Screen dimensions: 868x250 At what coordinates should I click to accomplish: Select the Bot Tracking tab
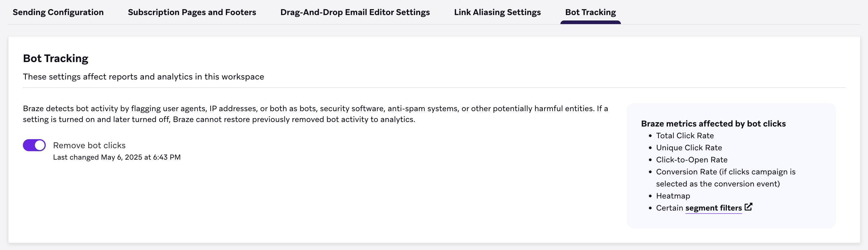click(590, 12)
